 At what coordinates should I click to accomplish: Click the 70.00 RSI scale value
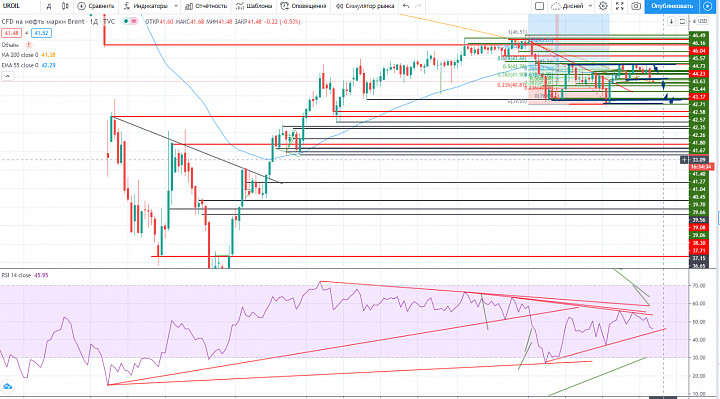pos(698,286)
